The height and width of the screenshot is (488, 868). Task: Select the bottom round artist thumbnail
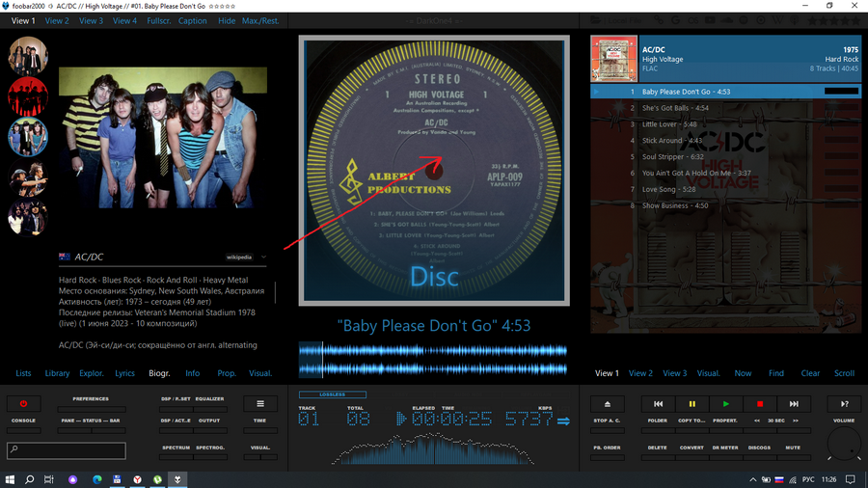[x=28, y=217]
